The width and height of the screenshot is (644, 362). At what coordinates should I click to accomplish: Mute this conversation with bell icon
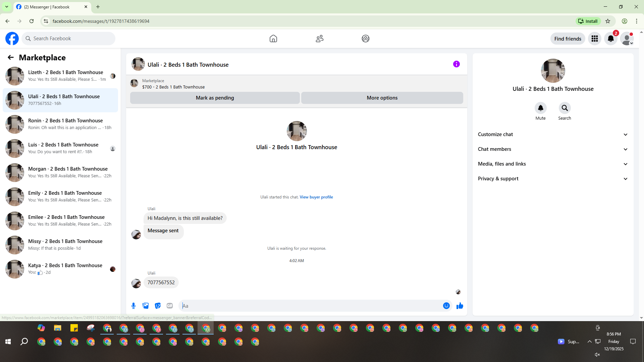click(540, 108)
